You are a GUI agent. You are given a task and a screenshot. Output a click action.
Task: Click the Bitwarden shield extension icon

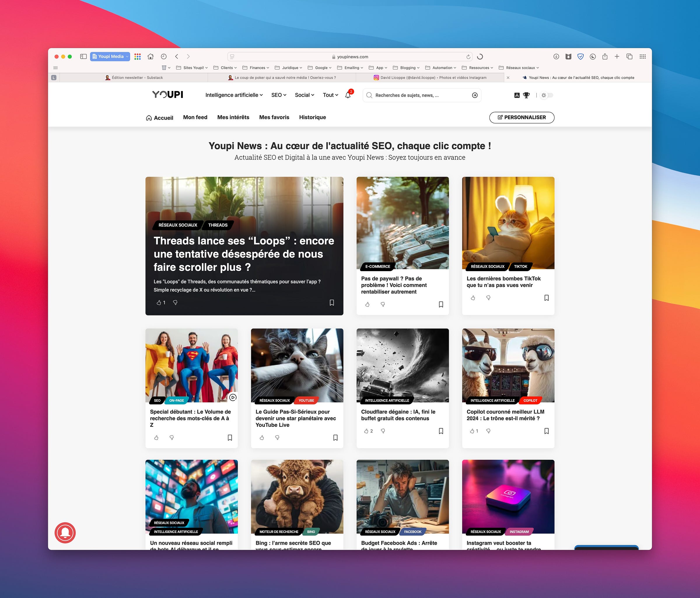pyautogui.click(x=580, y=56)
